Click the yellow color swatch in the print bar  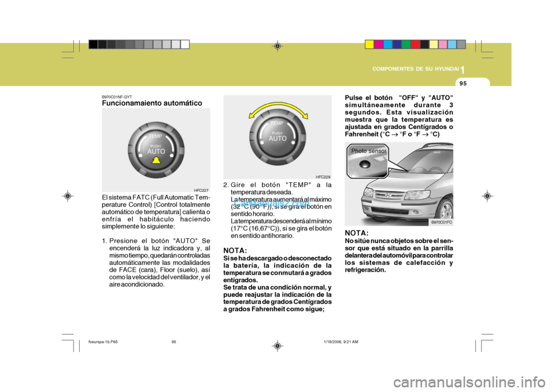369,45
